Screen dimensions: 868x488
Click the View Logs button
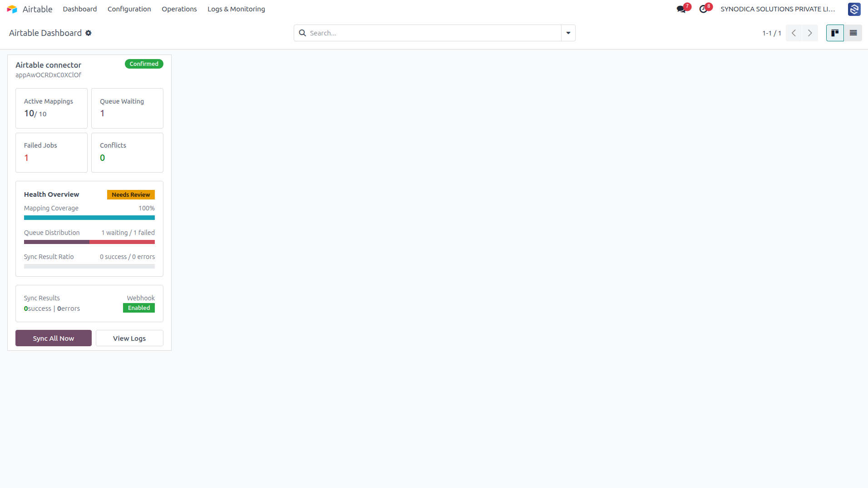coord(129,338)
